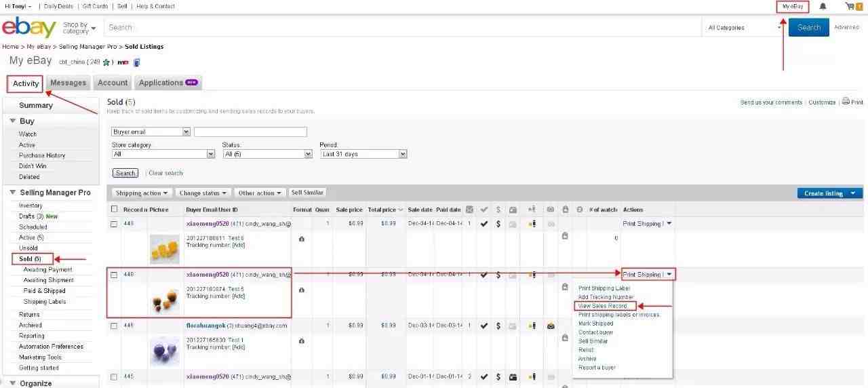Click the checkmark column header icon
Viewport: 868px width, 388px height.
point(484,210)
